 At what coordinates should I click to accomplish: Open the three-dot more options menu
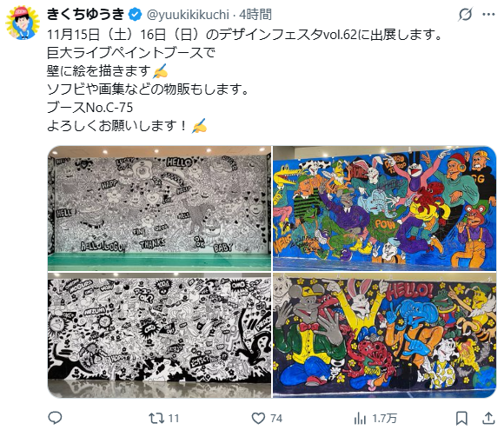[488, 15]
